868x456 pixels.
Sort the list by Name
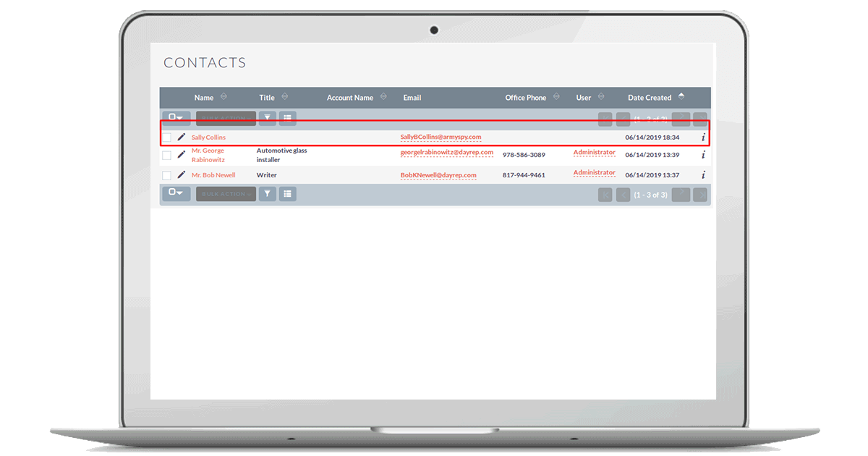point(224,97)
